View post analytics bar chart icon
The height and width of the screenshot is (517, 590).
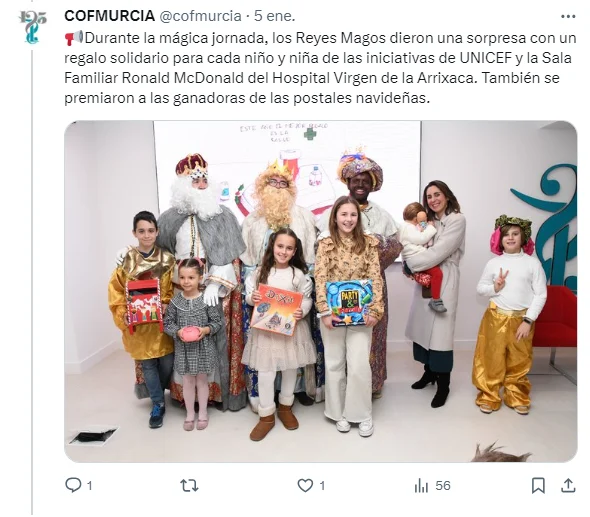pyautogui.click(x=421, y=486)
